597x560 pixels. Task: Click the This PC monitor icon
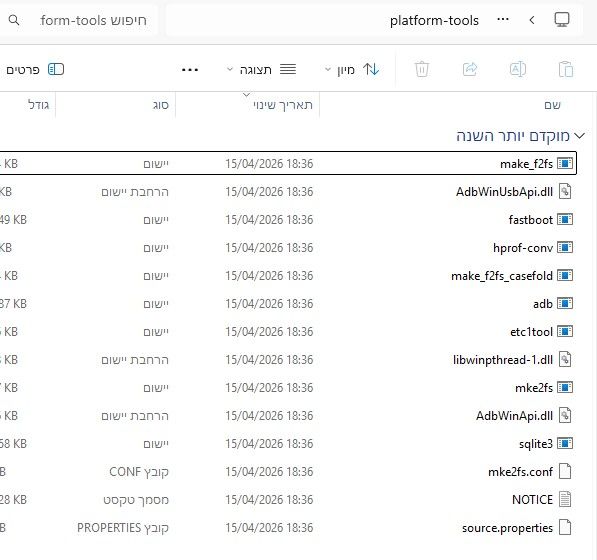tap(562, 20)
